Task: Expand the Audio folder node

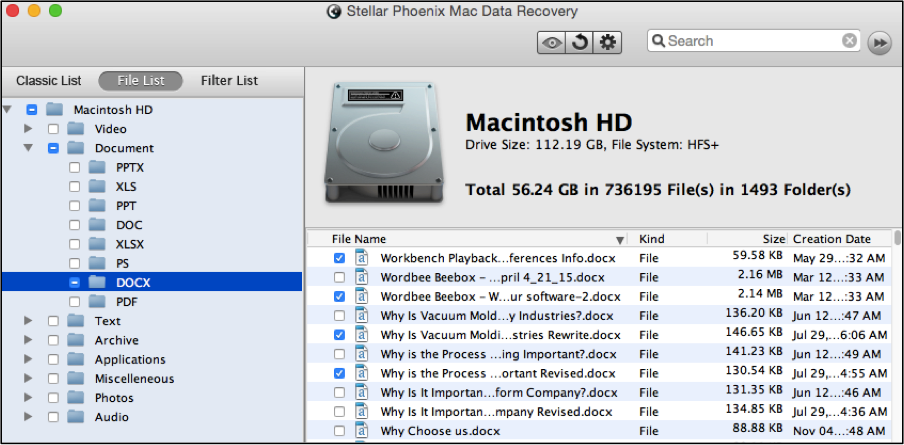Action: 28,417
